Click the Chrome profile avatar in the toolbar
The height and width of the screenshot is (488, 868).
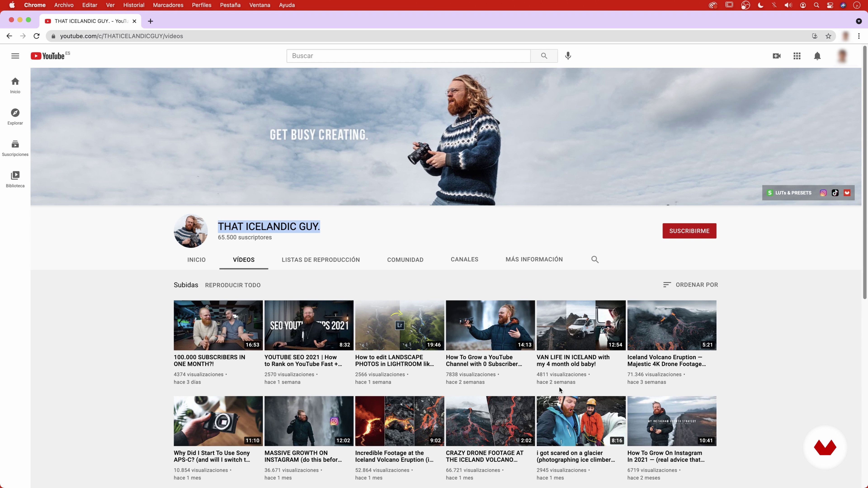[845, 36]
